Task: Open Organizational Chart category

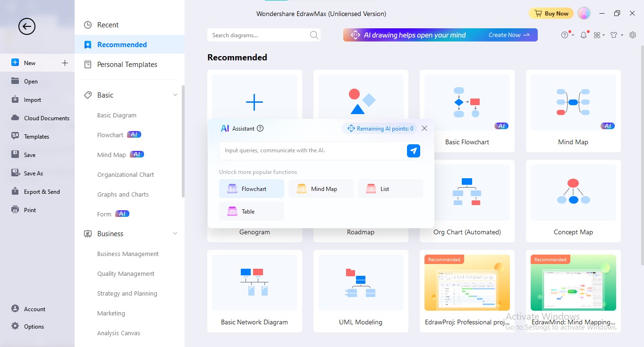Action: (126, 174)
